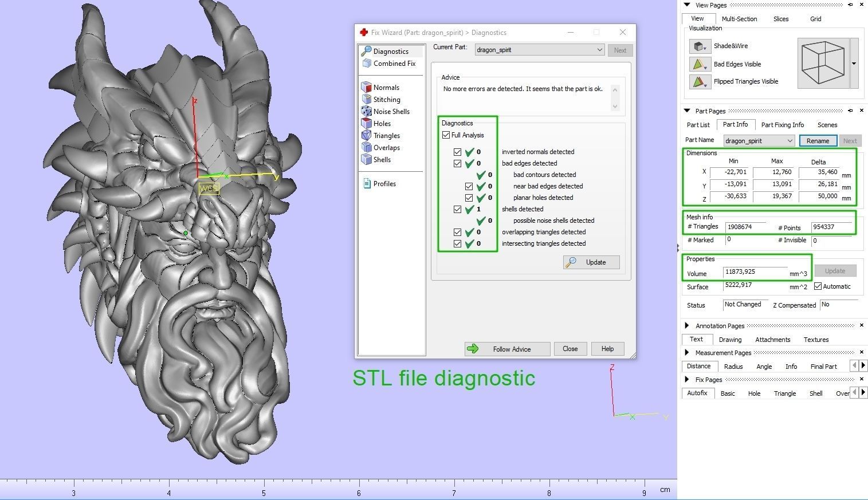Viewport: 868px width, 500px height.
Task: Switch to the Grid tab
Action: point(815,19)
